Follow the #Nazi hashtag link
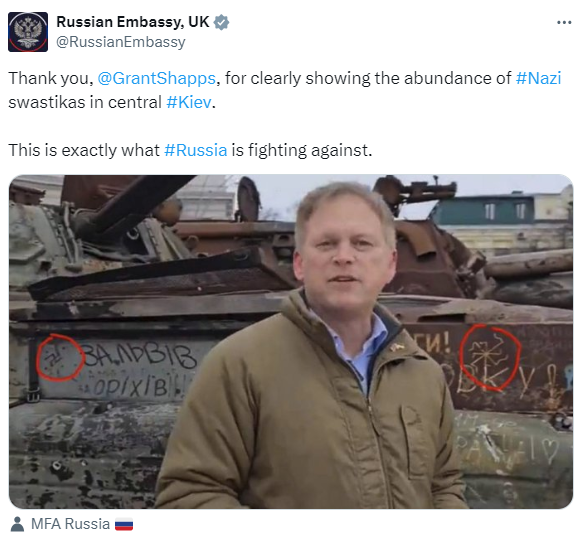 pos(538,78)
